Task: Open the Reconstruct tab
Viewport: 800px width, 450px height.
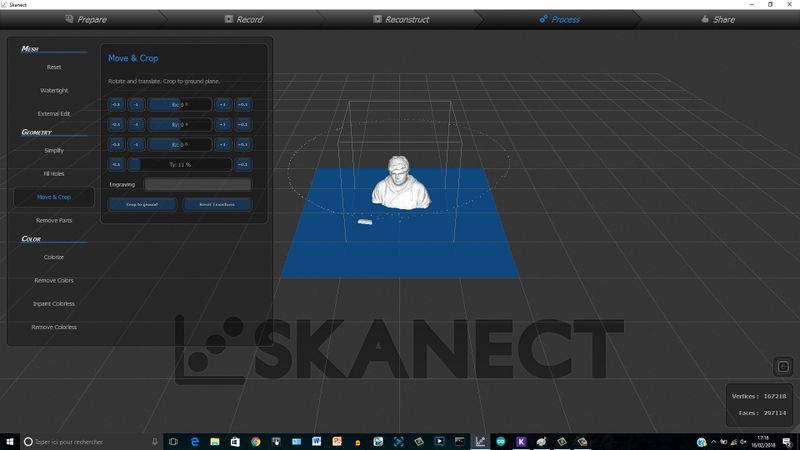Action: click(407, 19)
